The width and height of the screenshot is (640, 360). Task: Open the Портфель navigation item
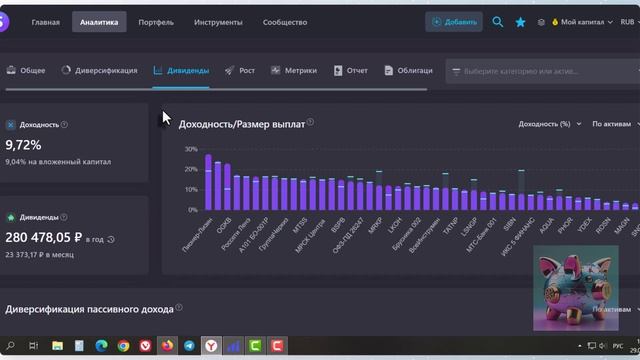156,22
